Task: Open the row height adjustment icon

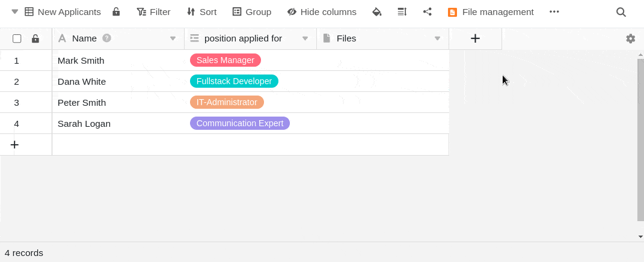Action: coord(402,12)
